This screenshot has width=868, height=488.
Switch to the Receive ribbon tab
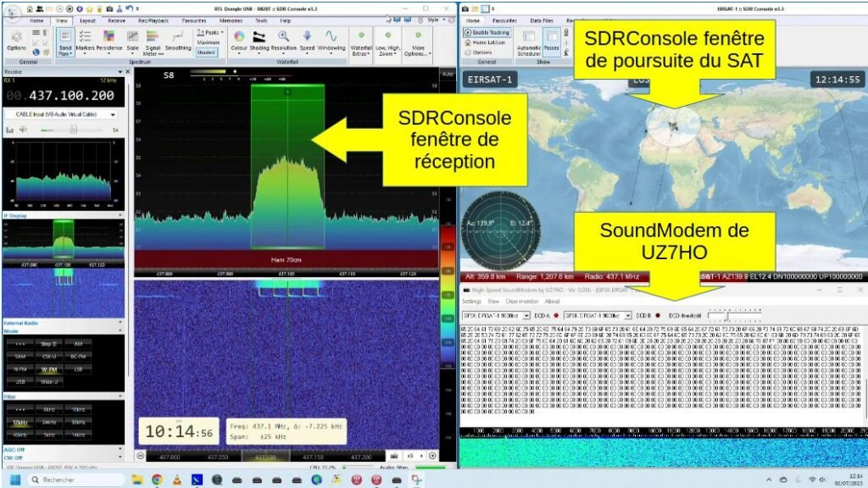click(116, 20)
